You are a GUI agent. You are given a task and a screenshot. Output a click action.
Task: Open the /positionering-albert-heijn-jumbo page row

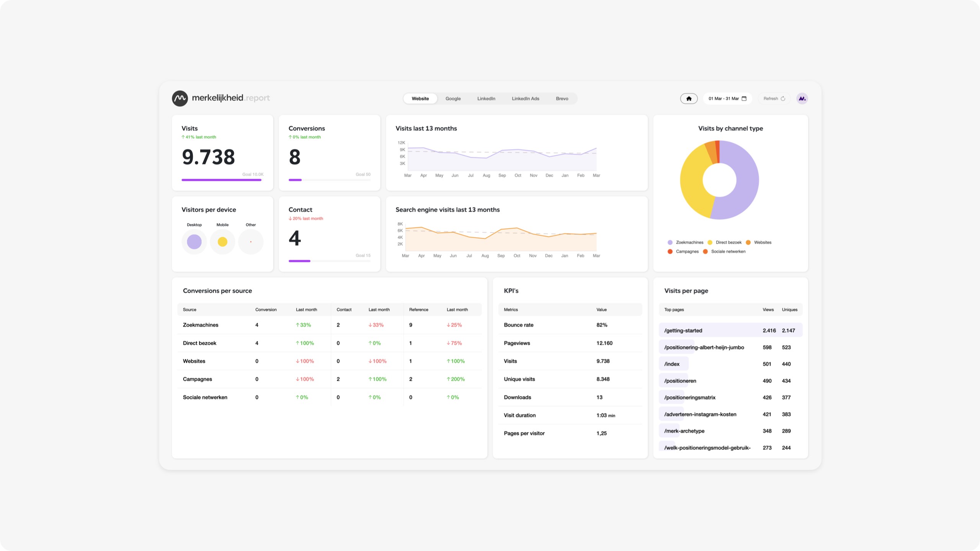[x=730, y=347]
